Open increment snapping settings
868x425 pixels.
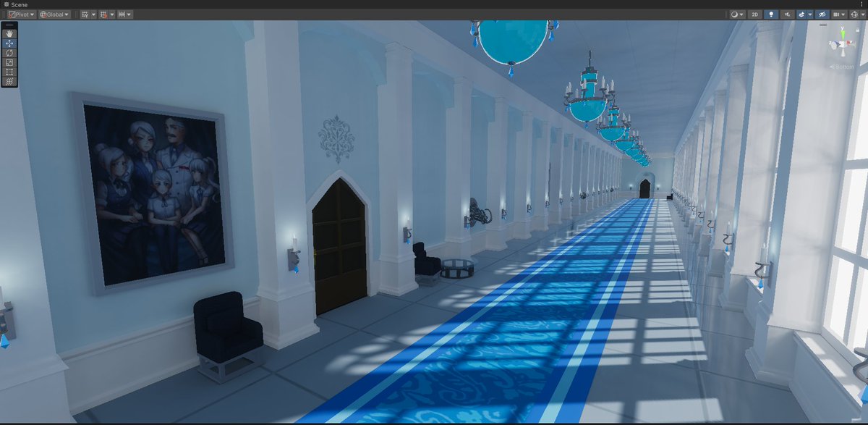tap(125, 14)
